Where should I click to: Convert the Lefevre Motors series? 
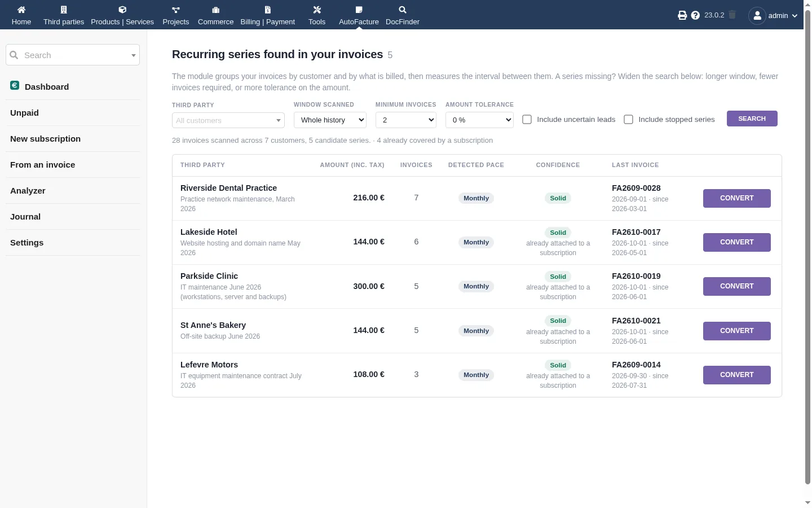737,375
